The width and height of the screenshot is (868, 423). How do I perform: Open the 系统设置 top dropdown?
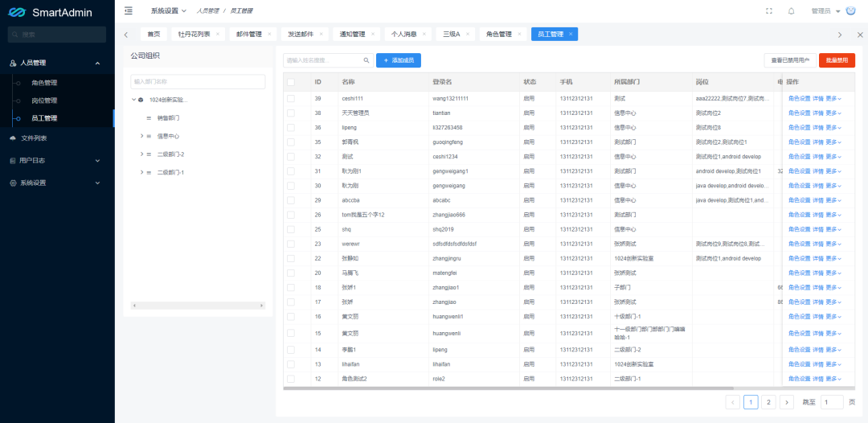click(169, 11)
